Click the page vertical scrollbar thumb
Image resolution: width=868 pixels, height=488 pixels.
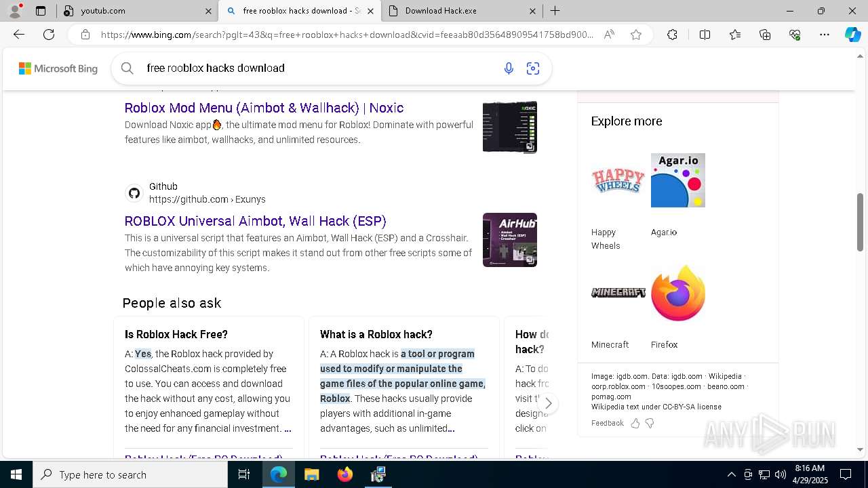point(861,222)
